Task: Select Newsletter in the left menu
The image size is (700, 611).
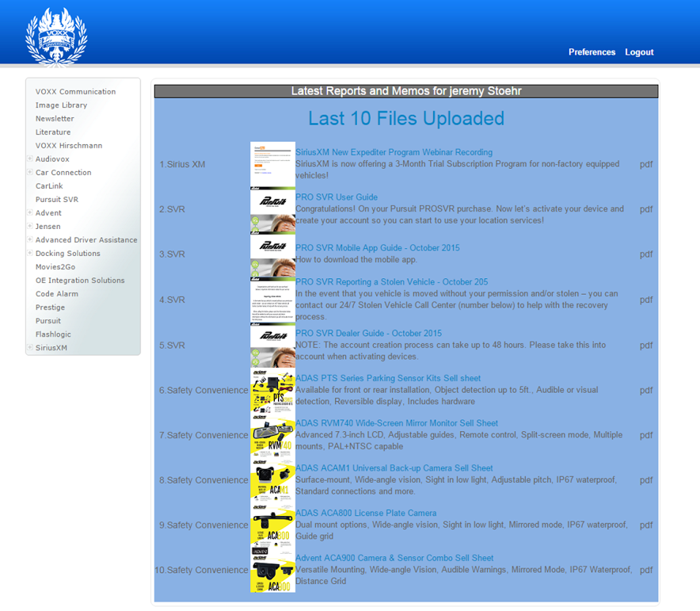Action: (x=55, y=118)
